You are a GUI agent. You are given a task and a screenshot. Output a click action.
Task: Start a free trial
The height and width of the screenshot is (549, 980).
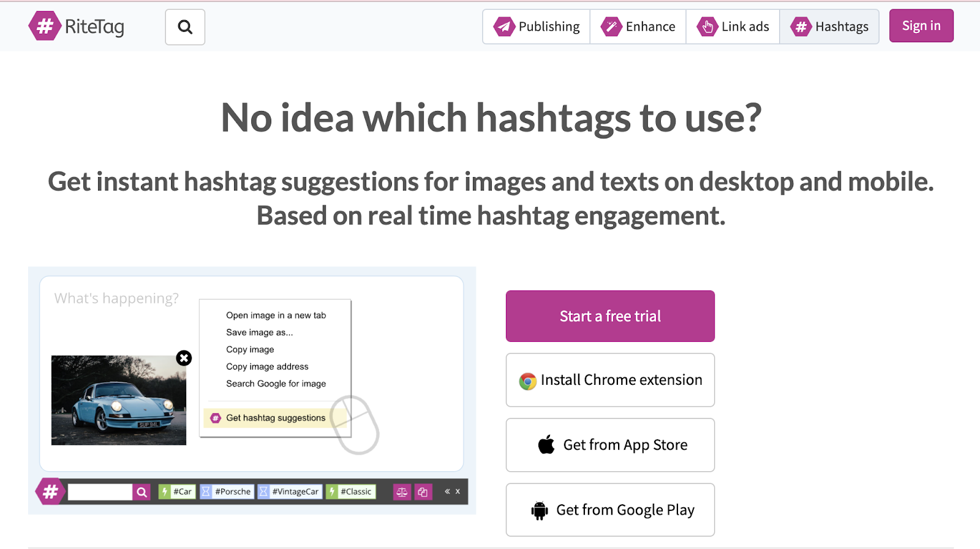coord(610,316)
